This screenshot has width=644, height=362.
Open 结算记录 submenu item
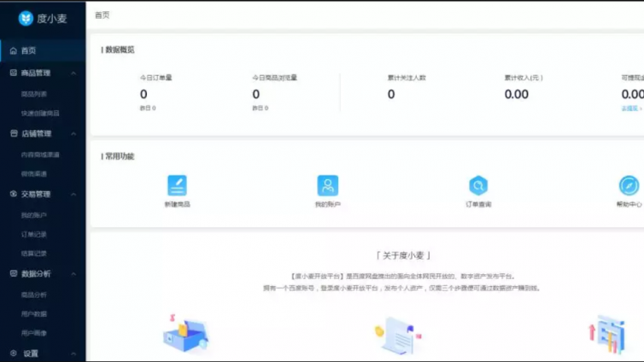[x=34, y=254]
